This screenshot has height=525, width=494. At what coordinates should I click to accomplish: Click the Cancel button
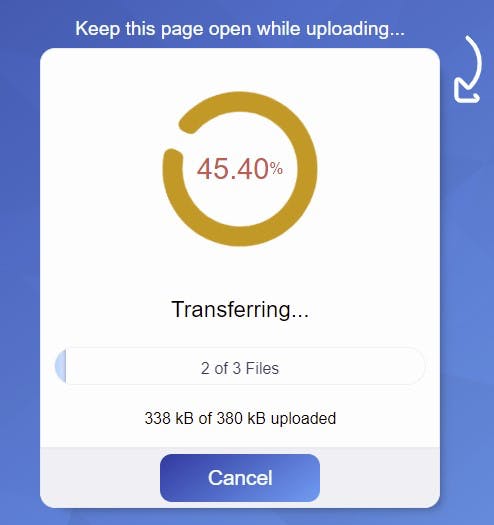coord(240,478)
